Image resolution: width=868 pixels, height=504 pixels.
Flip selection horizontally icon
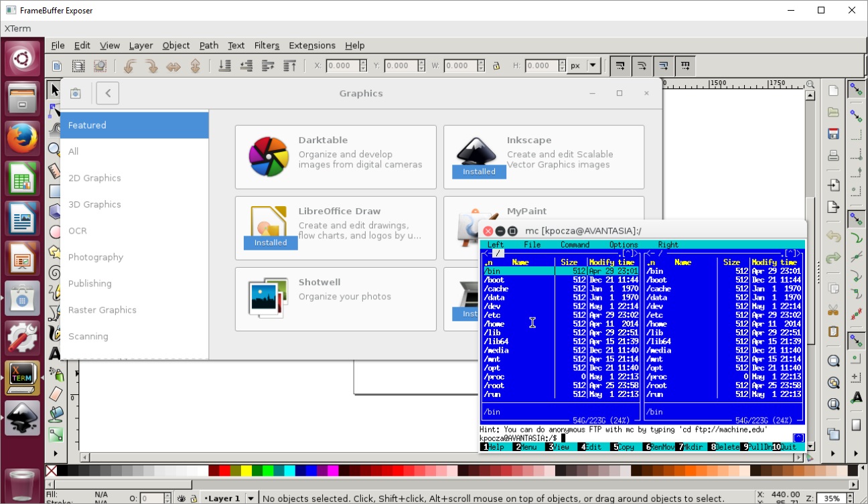[173, 66]
